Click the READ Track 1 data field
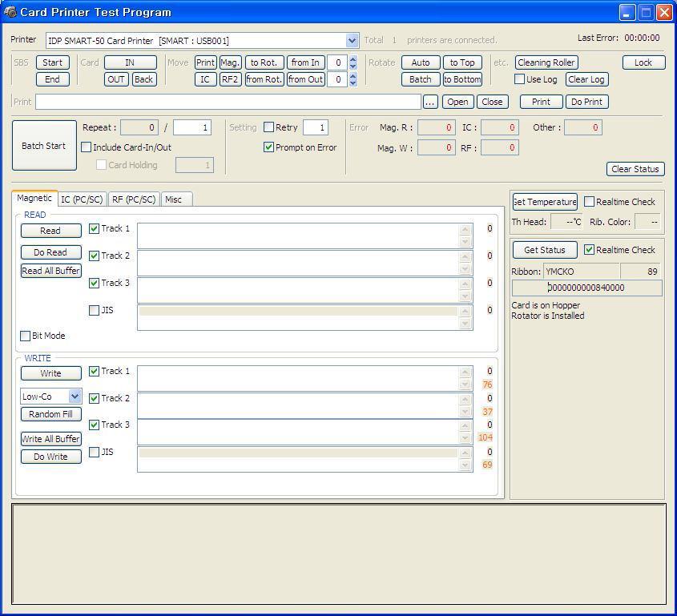Viewport: 677px width, 616px height. pos(304,236)
